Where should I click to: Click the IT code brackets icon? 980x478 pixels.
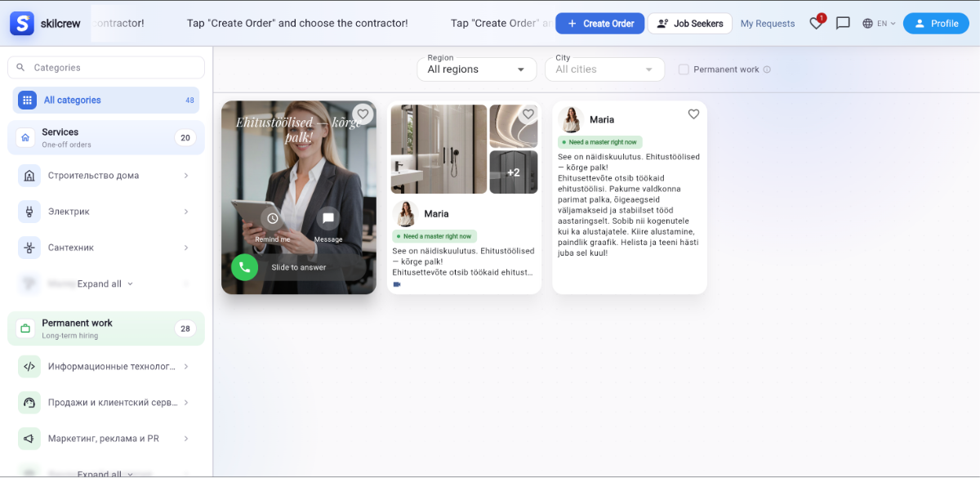coord(29,367)
